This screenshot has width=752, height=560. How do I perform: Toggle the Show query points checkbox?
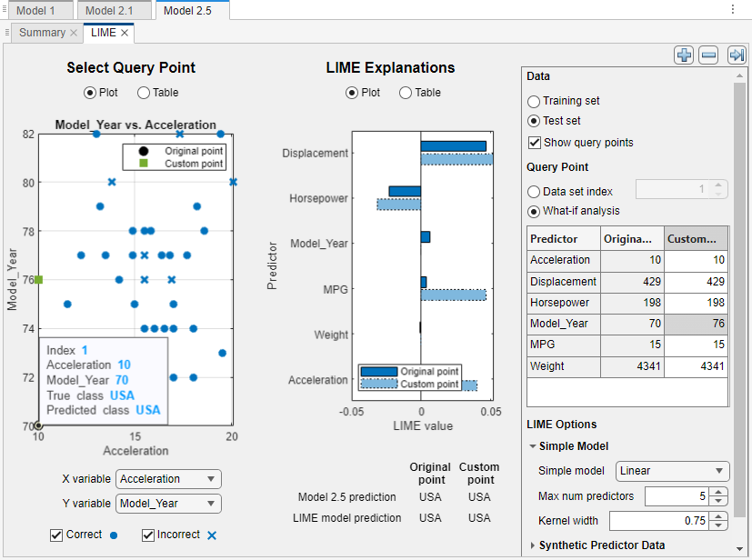pyautogui.click(x=533, y=142)
